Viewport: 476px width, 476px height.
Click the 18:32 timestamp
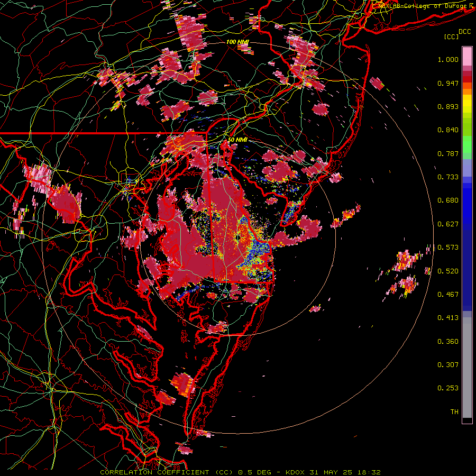[x=368, y=472]
